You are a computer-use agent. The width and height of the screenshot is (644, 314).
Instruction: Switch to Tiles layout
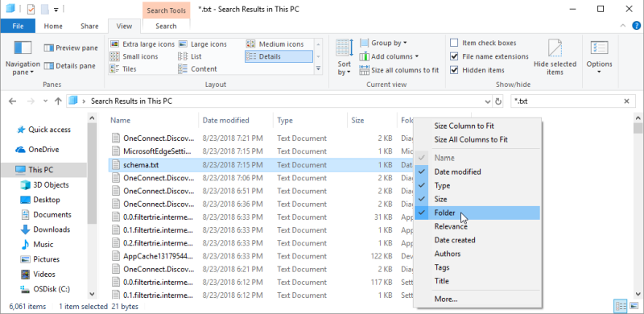tap(123, 68)
